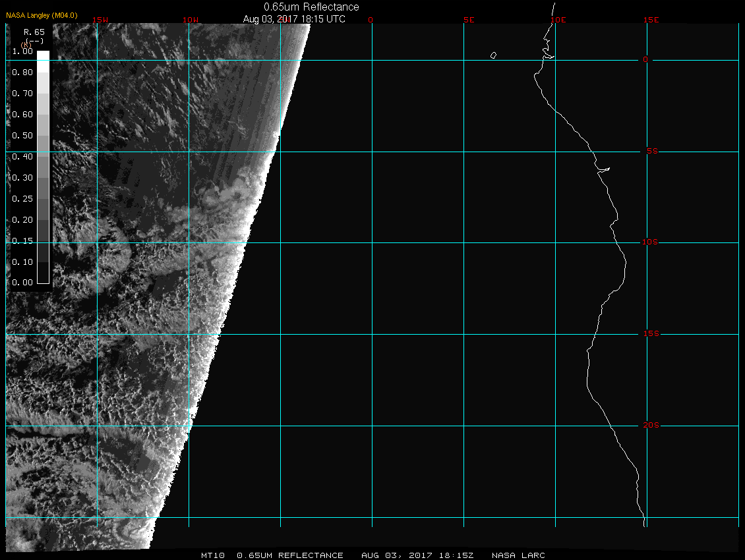The width and height of the screenshot is (745, 560).
Task: Click the 'MT10' footer text
Action: click(x=213, y=555)
